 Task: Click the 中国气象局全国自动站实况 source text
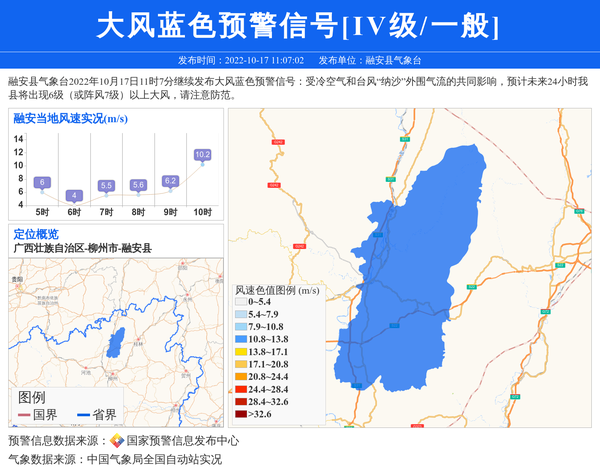(153, 460)
